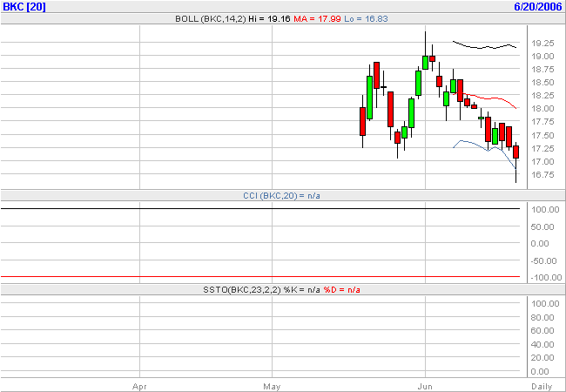The width and height of the screenshot is (566, 392).
Task: Click the Jun axis label
Action: pyautogui.click(x=425, y=387)
